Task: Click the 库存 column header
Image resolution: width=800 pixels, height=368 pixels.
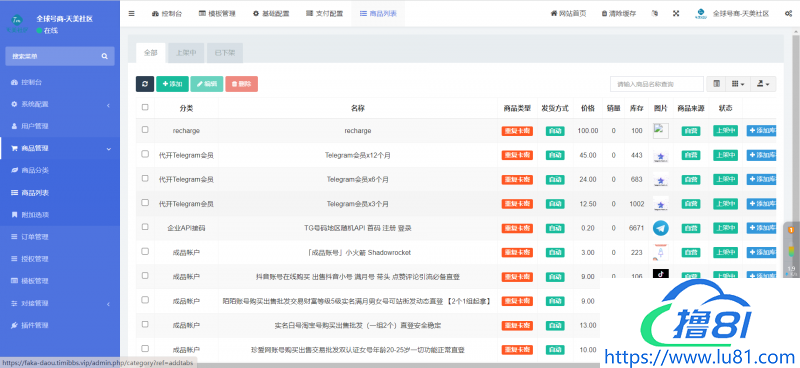Action: tap(636, 108)
